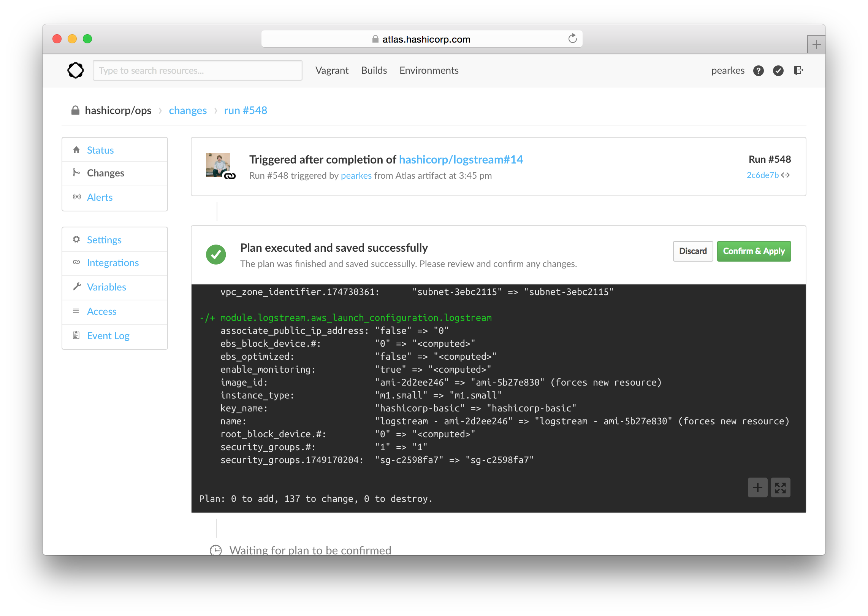Screen dimensions: 868x616
Task: Open pearkes user avatar thumbnail
Action: point(218,165)
